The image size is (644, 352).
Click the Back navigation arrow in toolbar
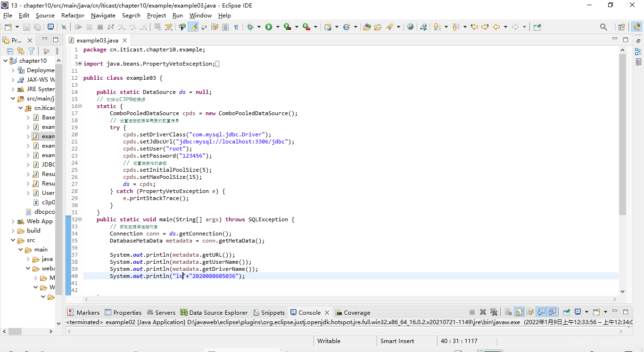[496, 27]
